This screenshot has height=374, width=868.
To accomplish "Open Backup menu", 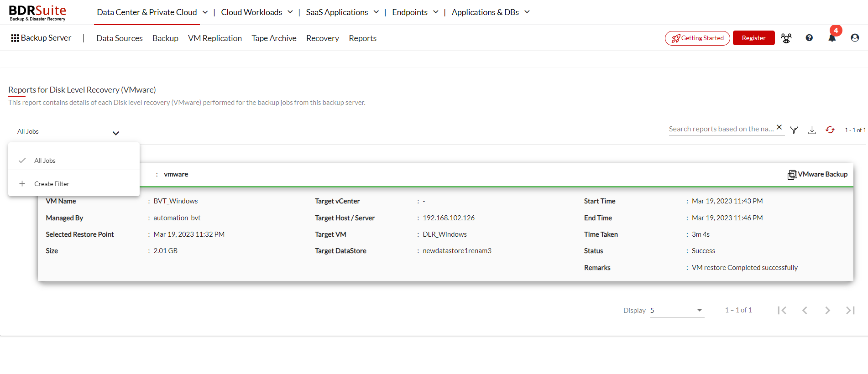I will [165, 38].
